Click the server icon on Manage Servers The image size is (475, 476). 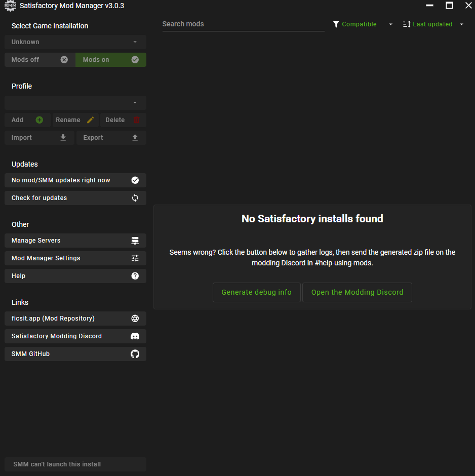click(x=135, y=241)
